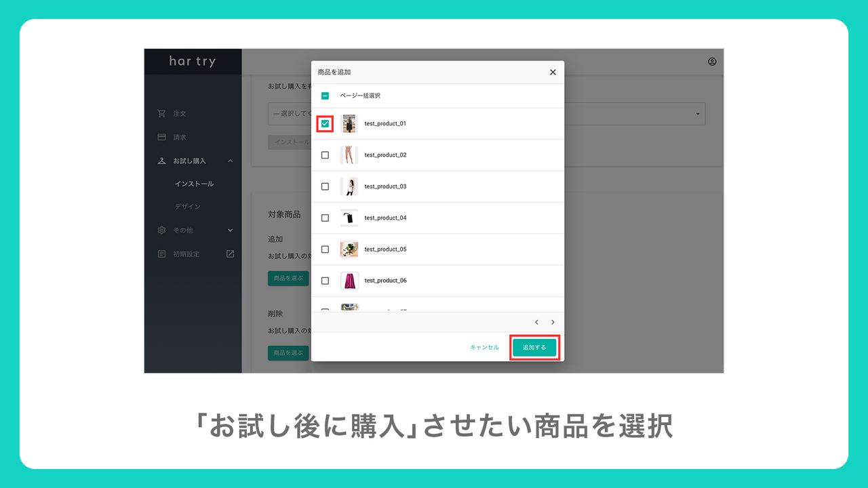Check the test_product_03 checkbox
This screenshot has width=868, height=488.
click(x=325, y=186)
